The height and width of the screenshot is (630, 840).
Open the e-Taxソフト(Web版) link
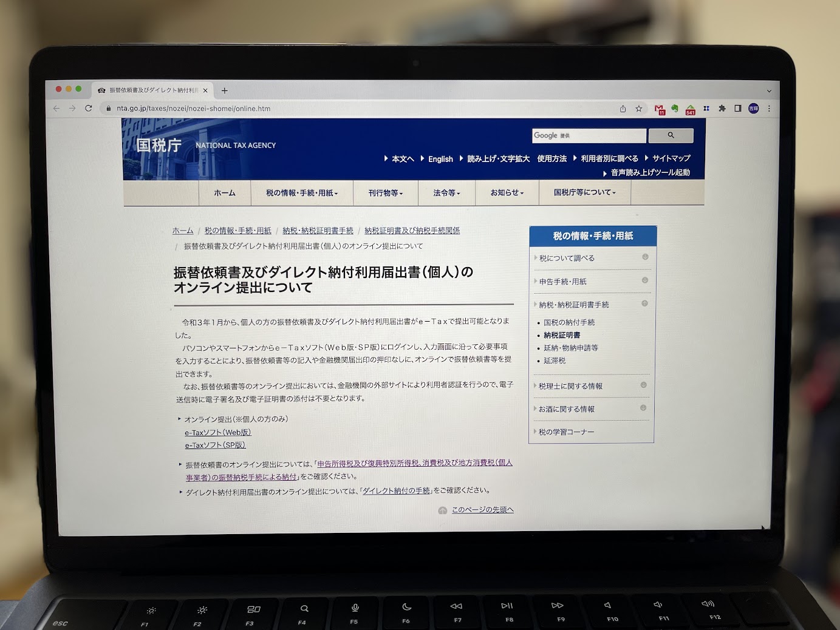click(218, 433)
